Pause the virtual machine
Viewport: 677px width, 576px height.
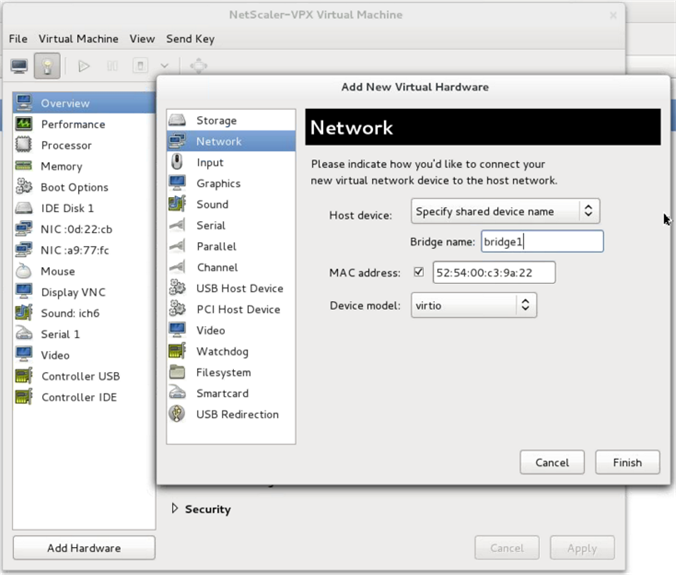tap(112, 66)
